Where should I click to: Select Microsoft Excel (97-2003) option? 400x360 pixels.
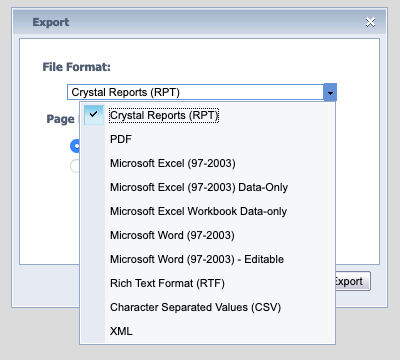point(207,163)
